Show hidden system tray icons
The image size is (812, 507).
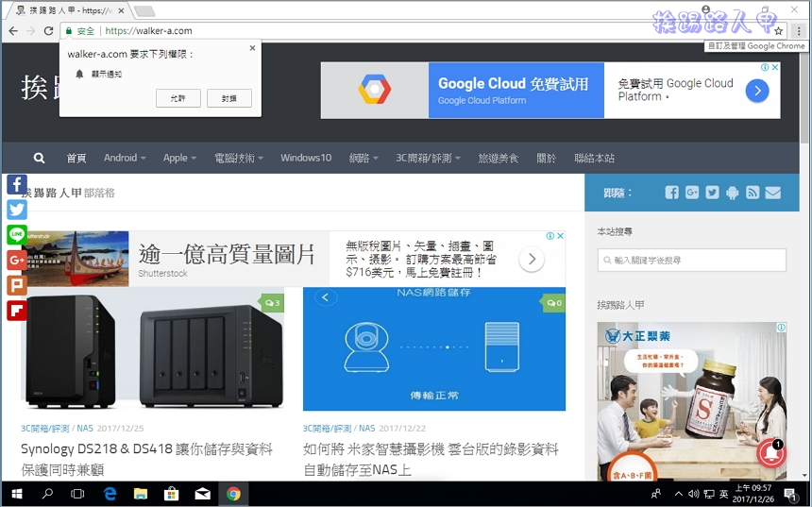point(678,494)
